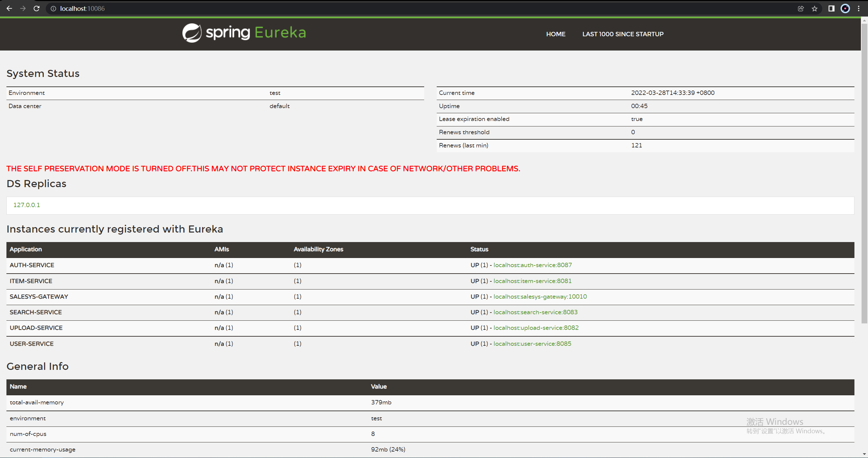This screenshot has height=458, width=868.
Task: Click the Spring Eureka logo
Action: coord(244,33)
